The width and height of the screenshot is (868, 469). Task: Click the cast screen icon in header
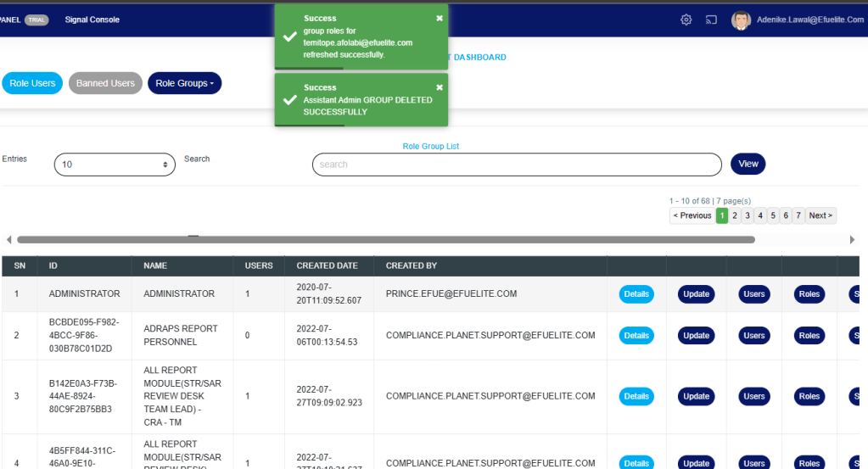(x=711, y=20)
